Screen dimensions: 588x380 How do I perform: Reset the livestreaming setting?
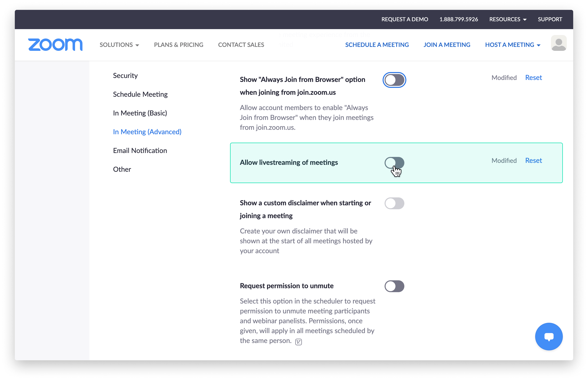click(x=533, y=160)
